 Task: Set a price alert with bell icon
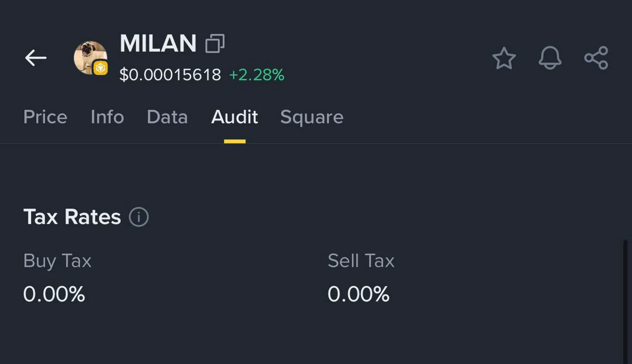(550, 58)
